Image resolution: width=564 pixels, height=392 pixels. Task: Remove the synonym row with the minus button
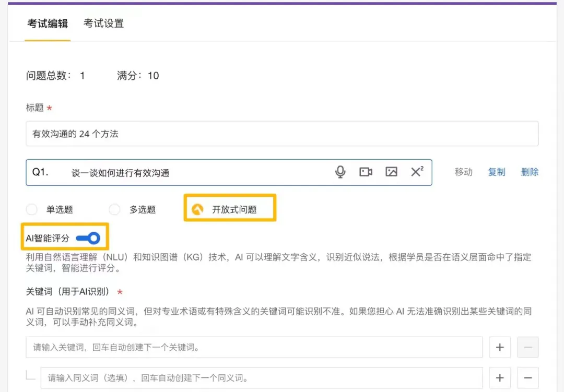pos(528,378)
